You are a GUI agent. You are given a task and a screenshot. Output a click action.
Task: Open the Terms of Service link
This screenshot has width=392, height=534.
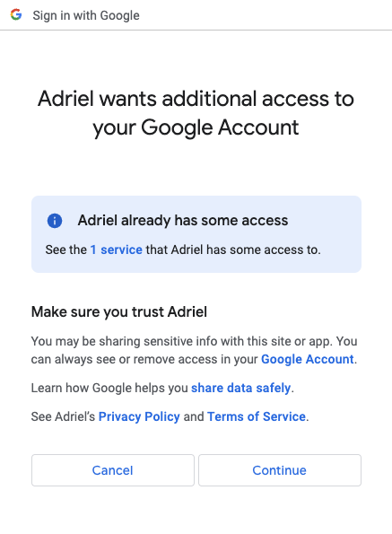click(257, 416)
